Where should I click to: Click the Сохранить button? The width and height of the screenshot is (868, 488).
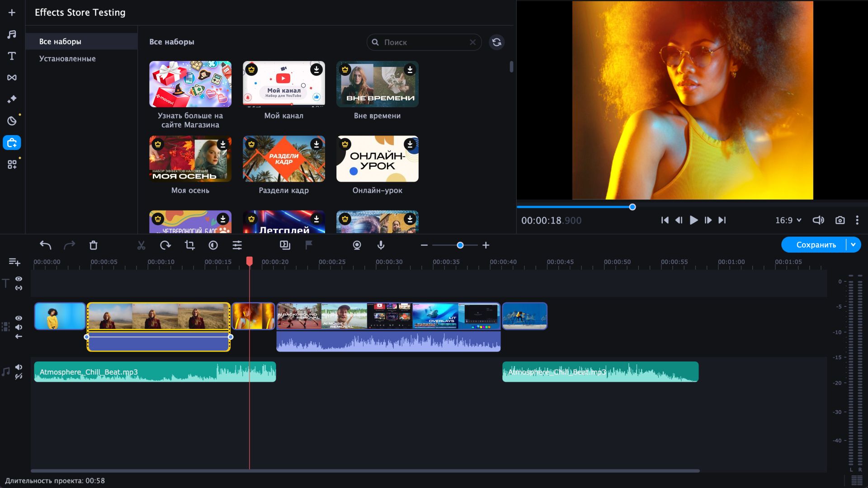[x=816, y=244]
